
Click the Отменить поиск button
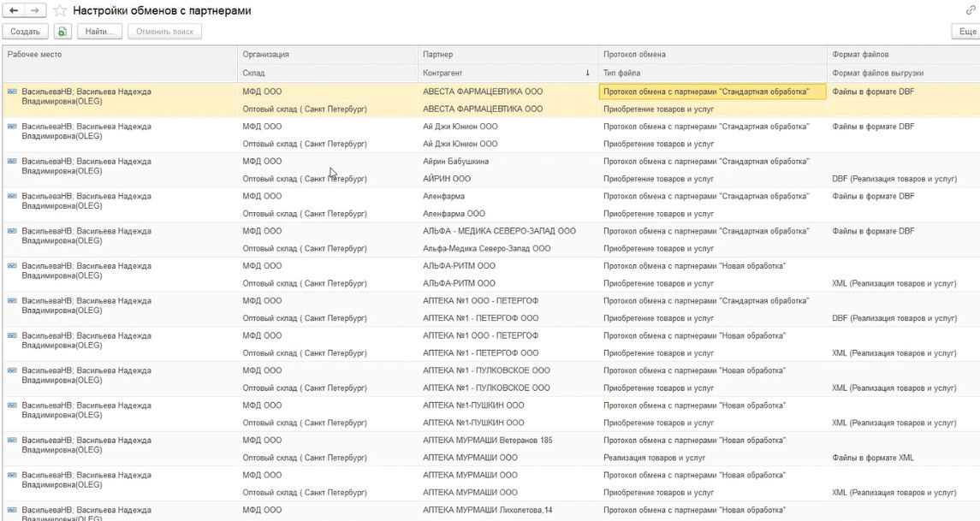coord(164,32)
